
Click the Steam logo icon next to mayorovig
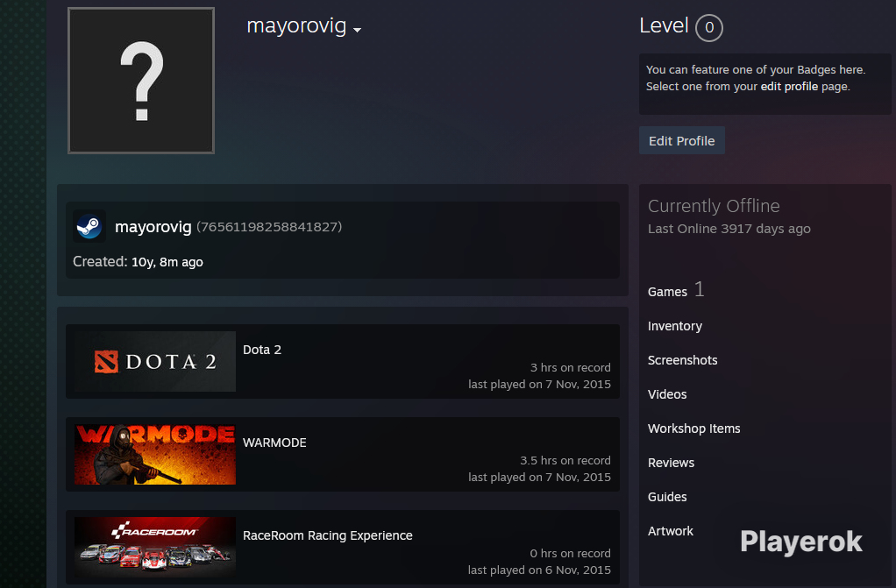pos(89,227)
